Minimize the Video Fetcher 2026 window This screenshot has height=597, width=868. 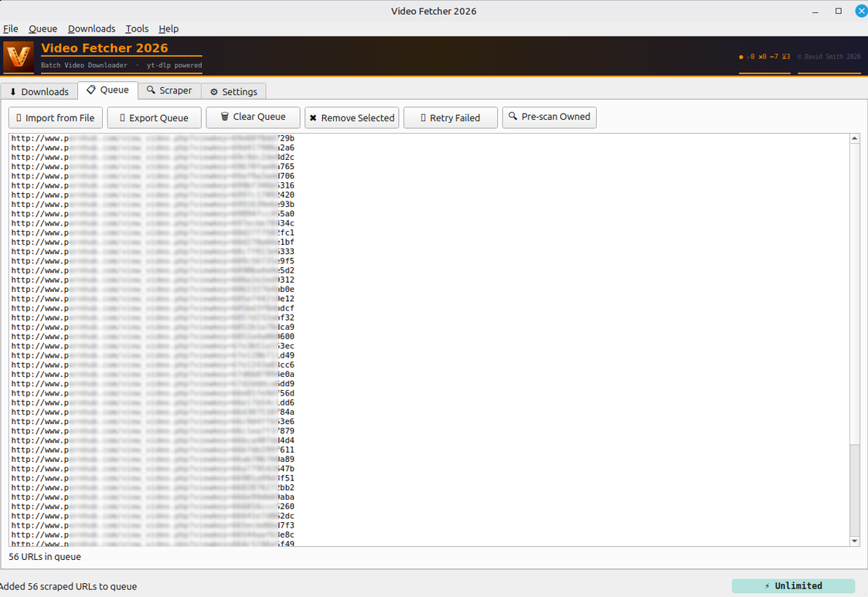tap(815, 11)
